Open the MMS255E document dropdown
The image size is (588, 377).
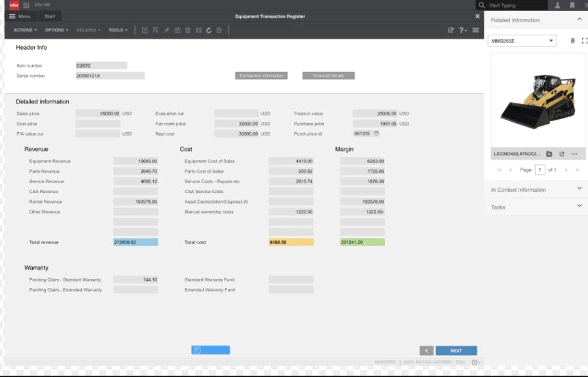tap(551, 41)
